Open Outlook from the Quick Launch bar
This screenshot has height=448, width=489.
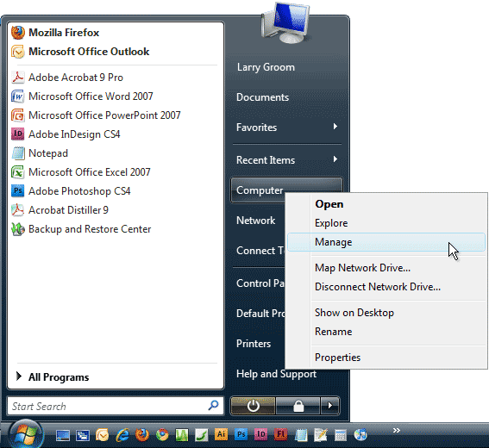pos(103,435)
